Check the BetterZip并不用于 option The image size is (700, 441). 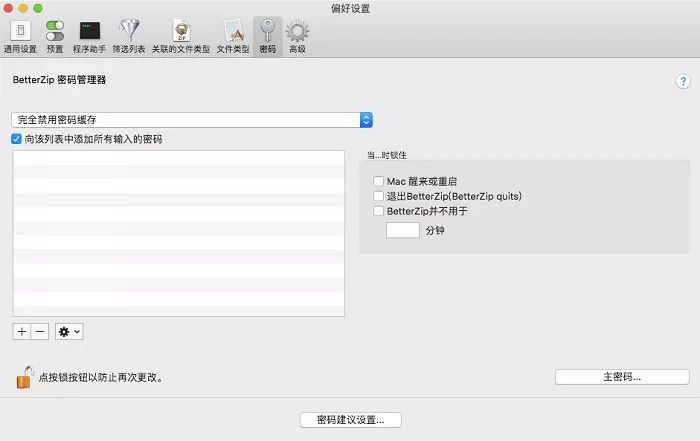coord(378,211)
